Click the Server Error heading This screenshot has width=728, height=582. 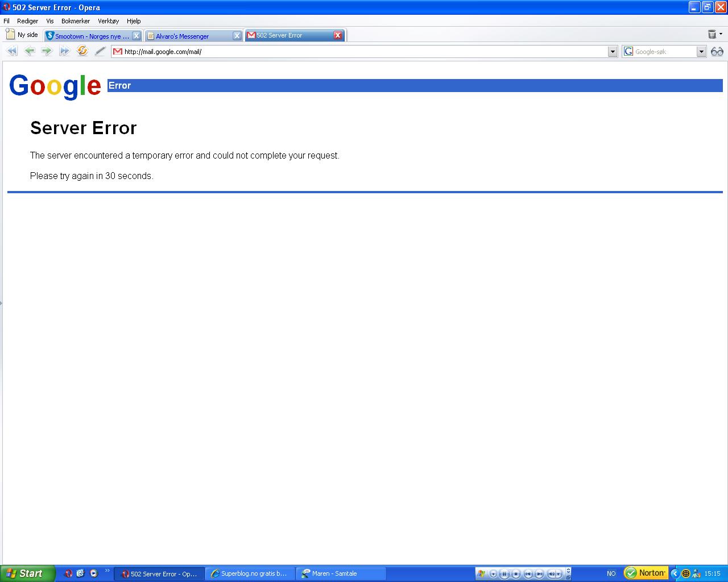coord(84,128)
